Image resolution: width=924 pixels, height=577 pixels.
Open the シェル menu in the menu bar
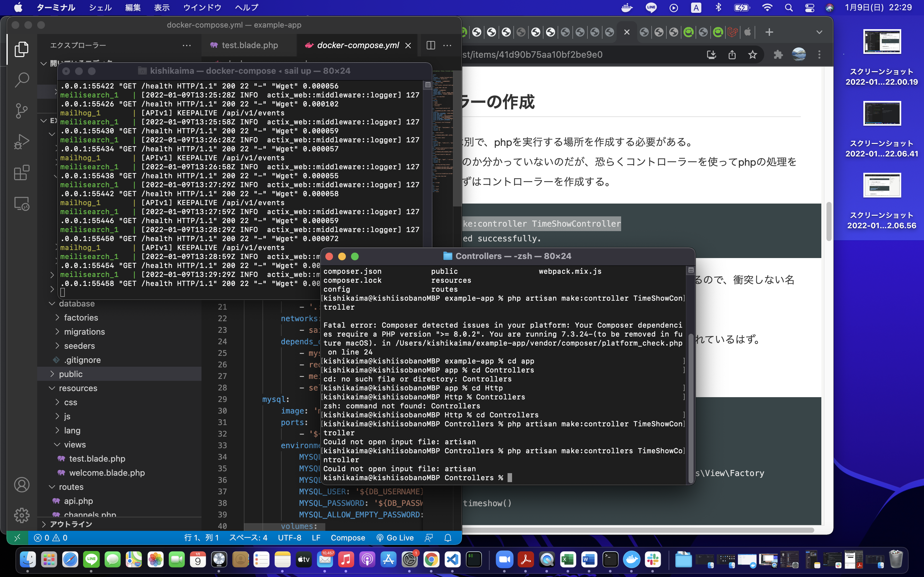pyautogui.click(x=100, y=7)
